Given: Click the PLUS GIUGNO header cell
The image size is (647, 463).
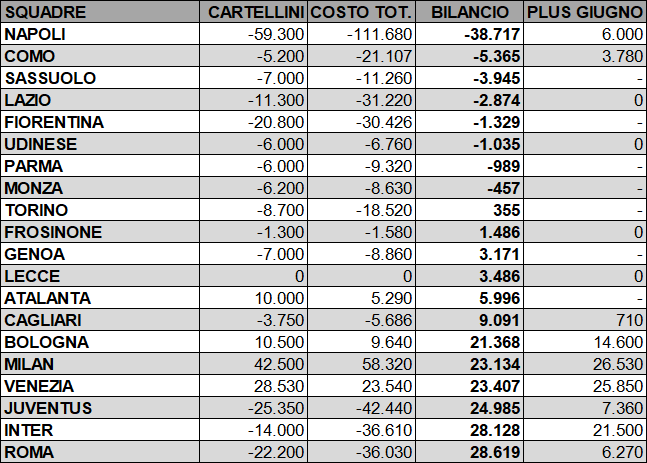Looking at the screenshot, I should (585, 12).
